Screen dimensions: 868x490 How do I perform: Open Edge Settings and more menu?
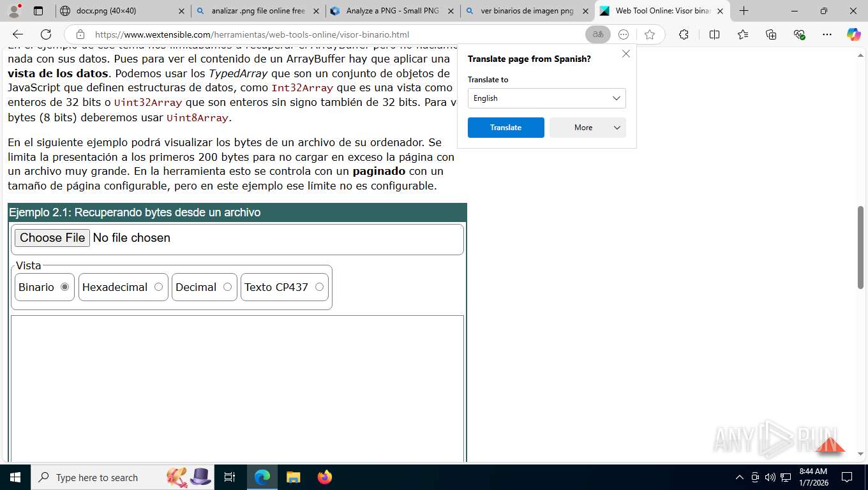pyautogui.click(x=827, y=34)
